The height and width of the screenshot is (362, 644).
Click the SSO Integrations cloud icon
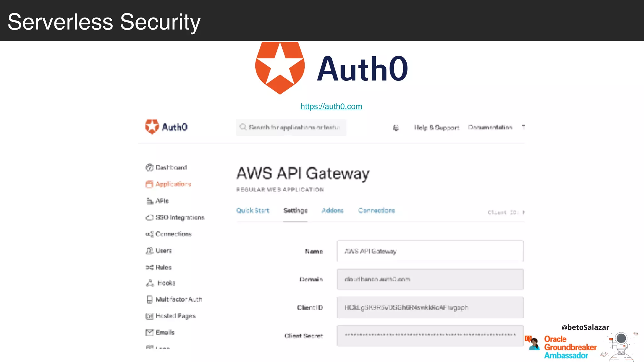[x=149, y=217]
